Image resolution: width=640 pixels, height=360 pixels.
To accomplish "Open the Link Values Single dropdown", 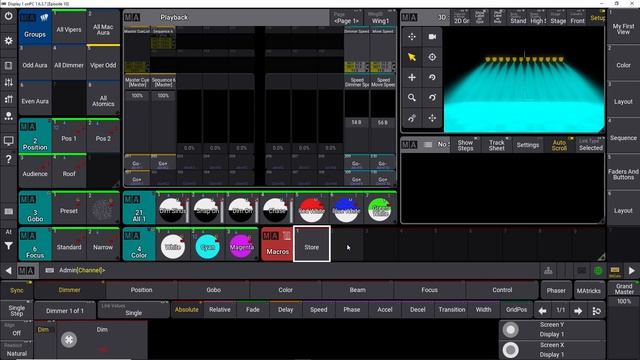I will tap(133, 310).
